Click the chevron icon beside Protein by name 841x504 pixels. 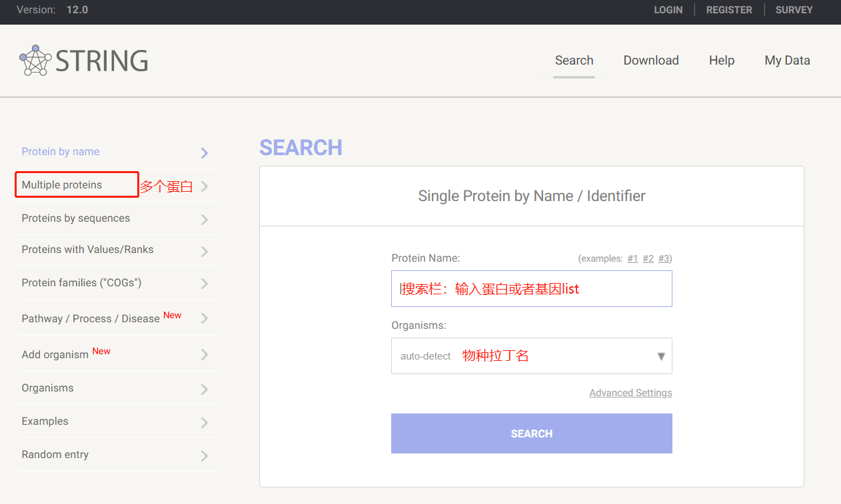click(x=205, y=153)
